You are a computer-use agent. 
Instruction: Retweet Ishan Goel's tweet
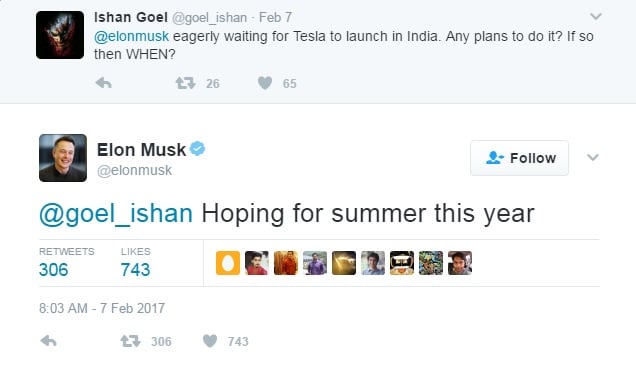coord(185,83)
